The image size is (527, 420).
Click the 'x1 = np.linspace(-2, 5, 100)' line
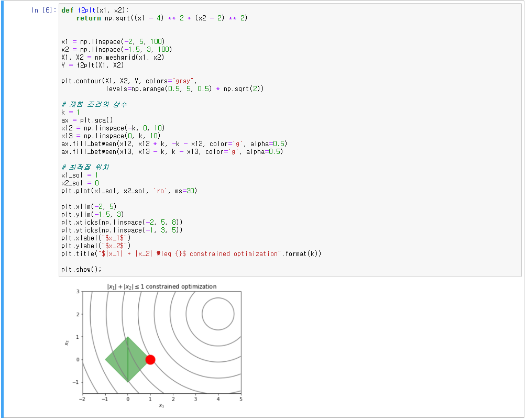point(113,42)
